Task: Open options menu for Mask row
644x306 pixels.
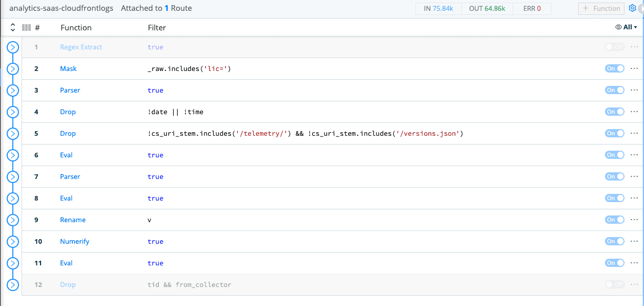Action: click(634, 68)
